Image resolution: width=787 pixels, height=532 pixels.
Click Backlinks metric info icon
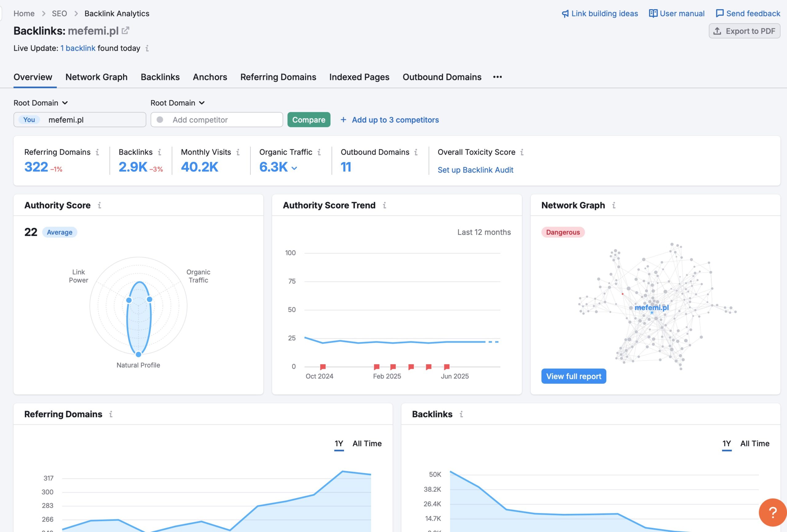[x=159, y=152]
